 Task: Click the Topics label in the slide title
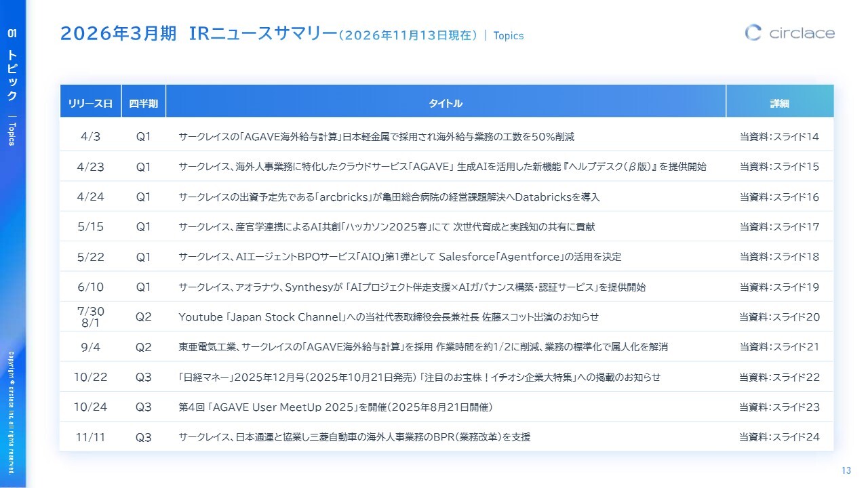point(508,36)
